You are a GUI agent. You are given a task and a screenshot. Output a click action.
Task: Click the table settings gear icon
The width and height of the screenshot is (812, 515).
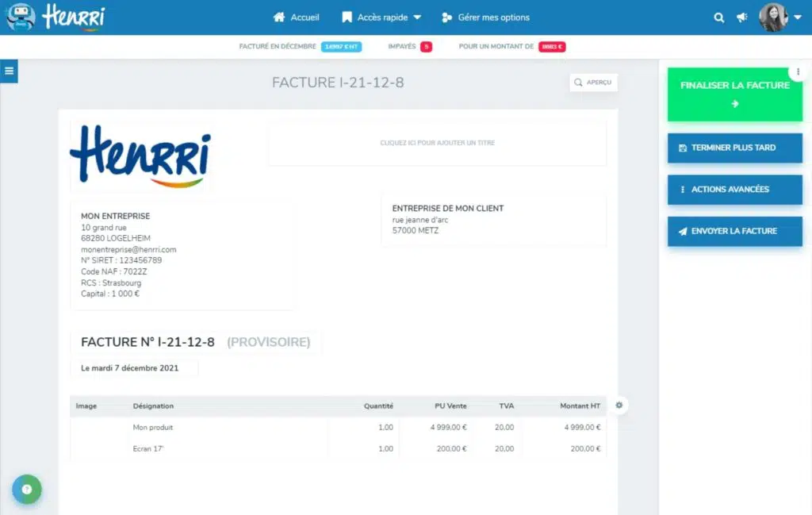[619, 405]
